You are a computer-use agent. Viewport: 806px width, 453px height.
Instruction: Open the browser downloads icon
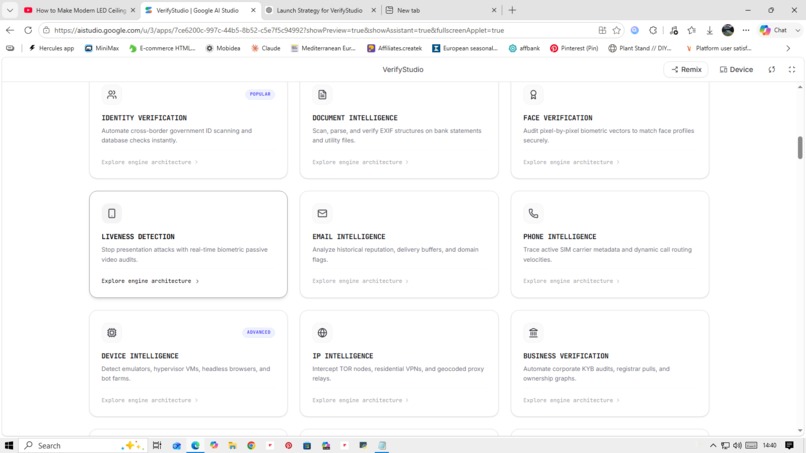point(709,30)
